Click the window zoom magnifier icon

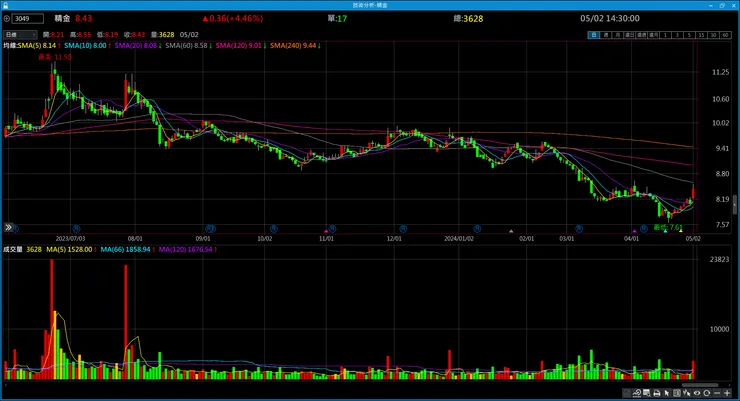point(647,393)
